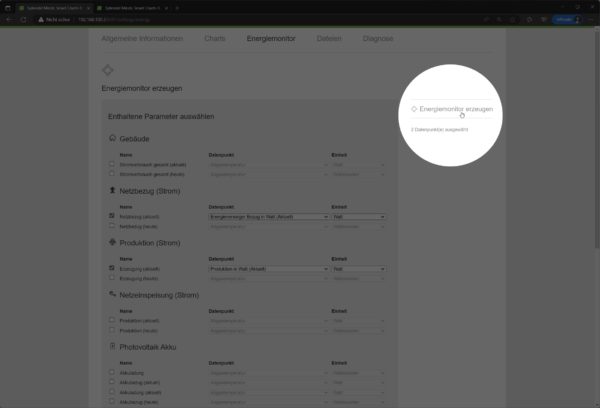Click the zoom magnifier icon in address bar
Viewport: 600px width, 408px height.
499,20
